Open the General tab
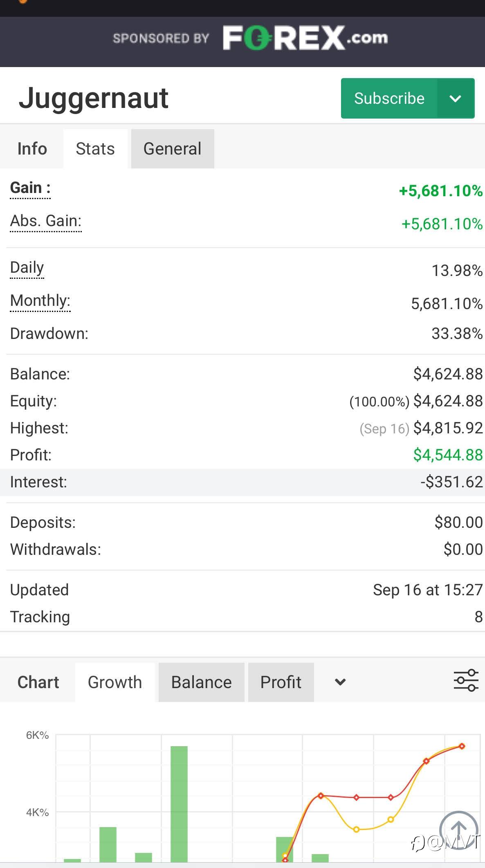The image size is (485, 868). pos(172,149)
